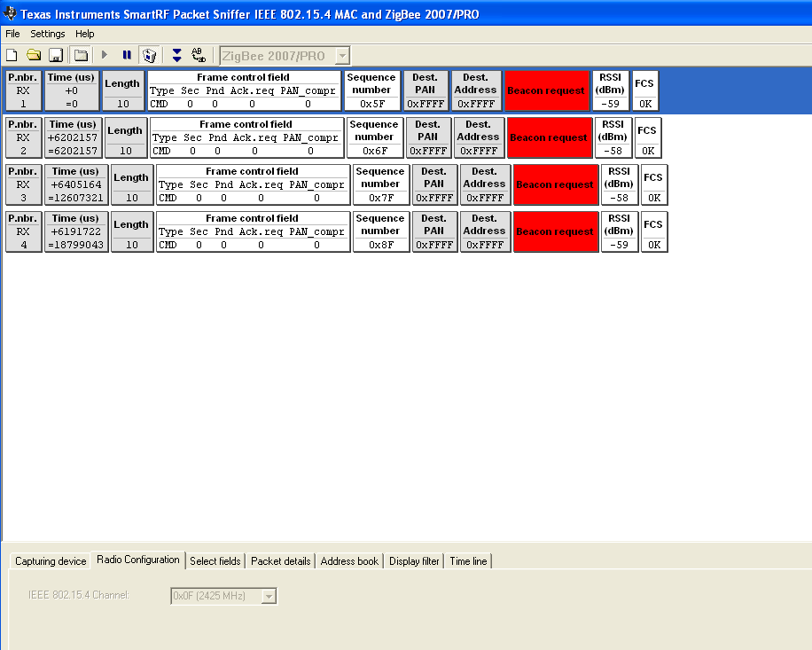The width and height of the screenshot is (812, 650).
Task: Click RSSI cell of packet 1
Action: 611,90
